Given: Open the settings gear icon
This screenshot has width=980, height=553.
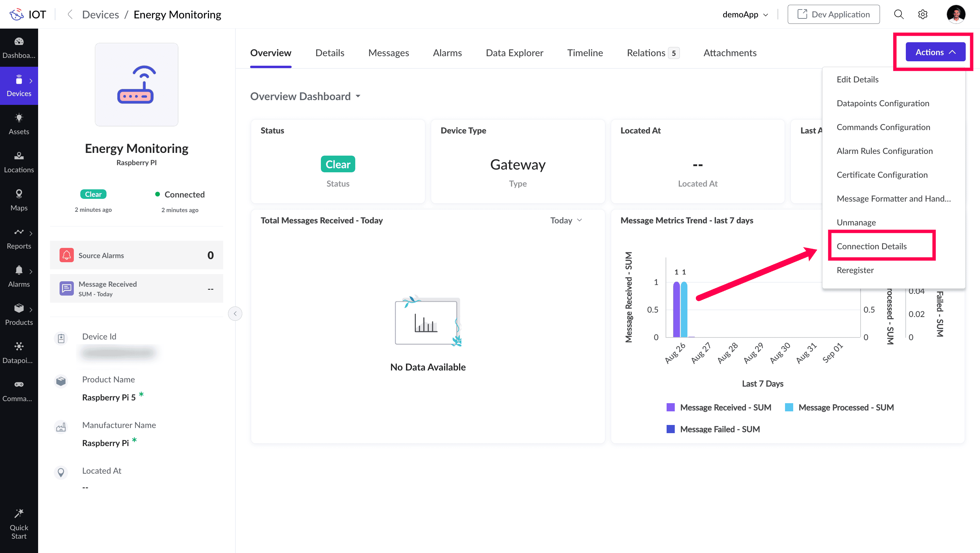Looking at the screenshot, I should coord(922,14).
